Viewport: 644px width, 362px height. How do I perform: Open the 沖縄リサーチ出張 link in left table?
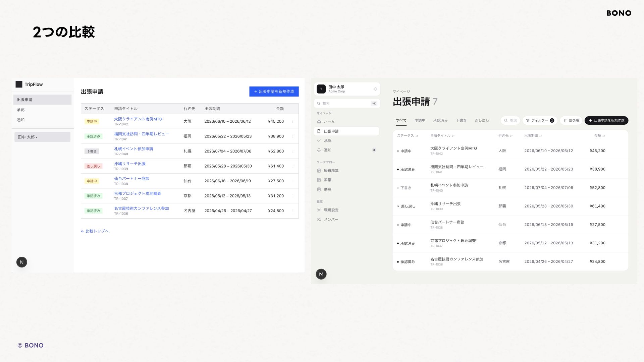point(130,164)
